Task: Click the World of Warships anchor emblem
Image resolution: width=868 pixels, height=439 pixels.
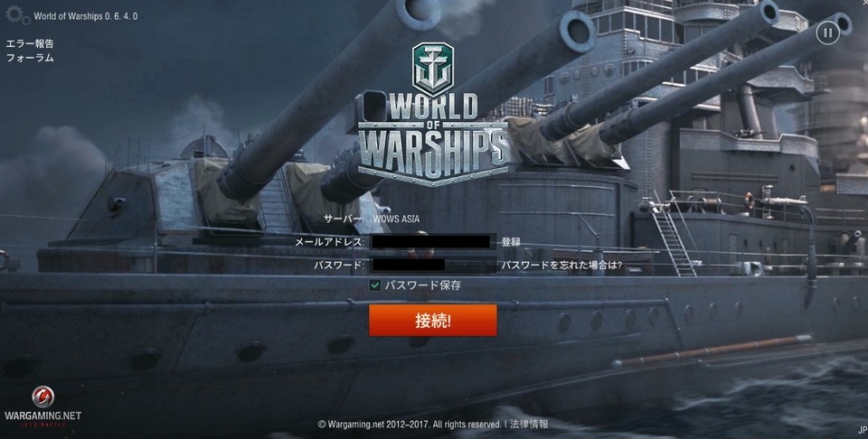Action: point(433,69)
